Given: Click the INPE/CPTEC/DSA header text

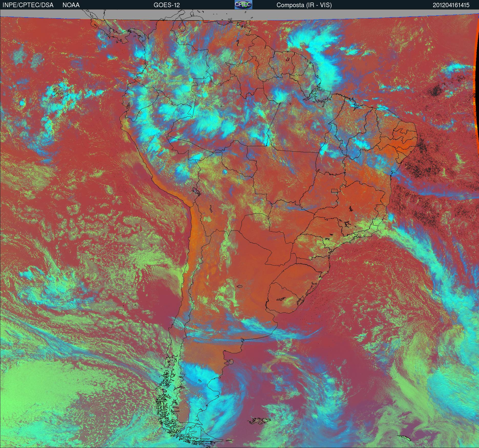Looking at the screenshot, I should pyautogui.click(x=28, y=5).
